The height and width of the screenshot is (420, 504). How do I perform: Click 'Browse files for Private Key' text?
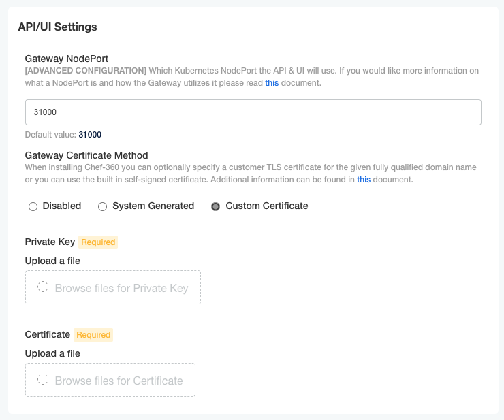coord(121,288)
